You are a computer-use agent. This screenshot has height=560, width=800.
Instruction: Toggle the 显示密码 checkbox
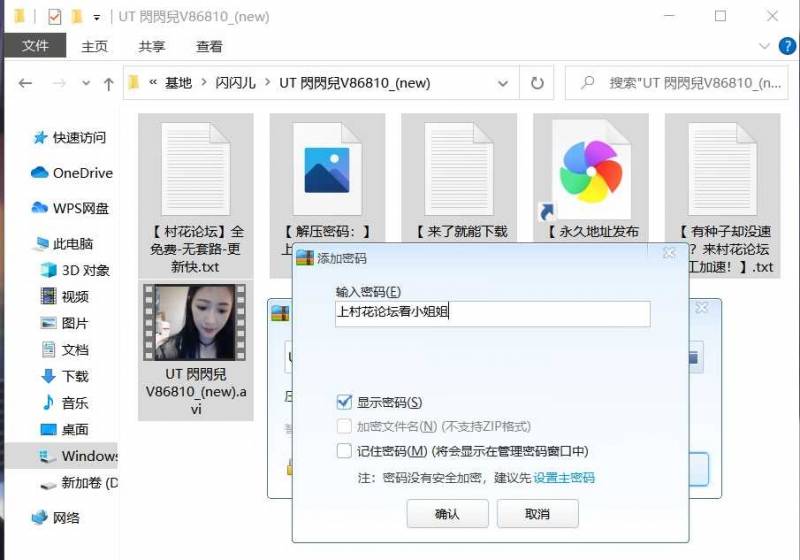345,402
